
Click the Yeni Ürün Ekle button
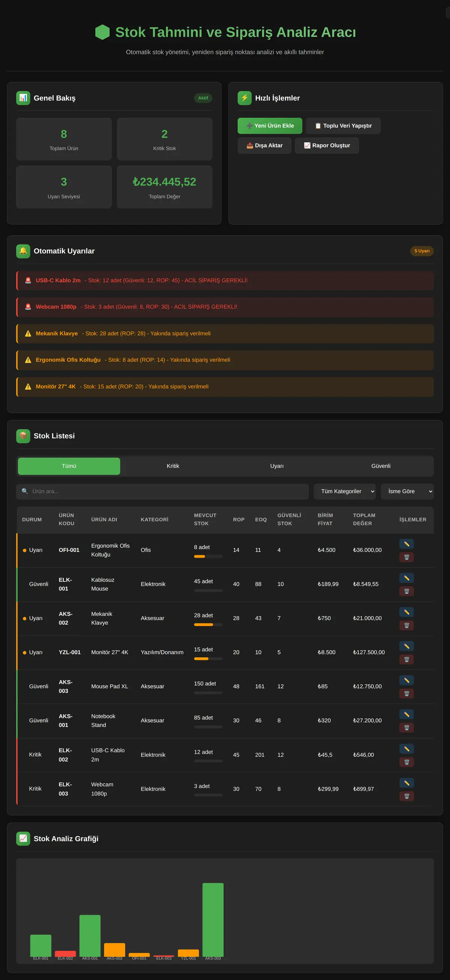pos(270,126)
